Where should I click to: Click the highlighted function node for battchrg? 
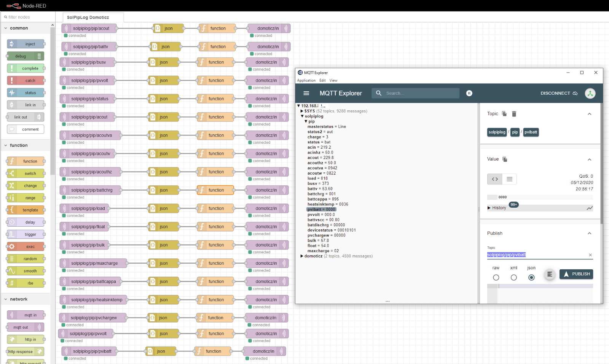click(x=215, y=190)
